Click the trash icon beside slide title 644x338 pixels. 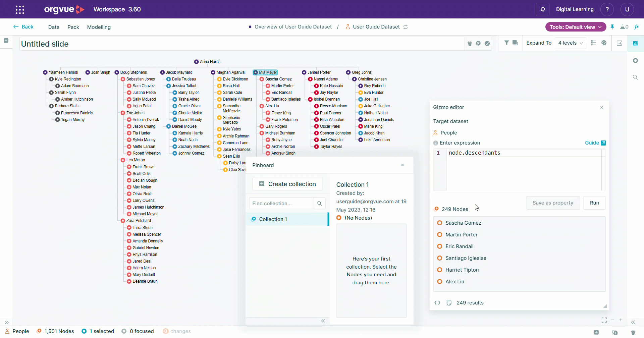click(x=470, y=43)
